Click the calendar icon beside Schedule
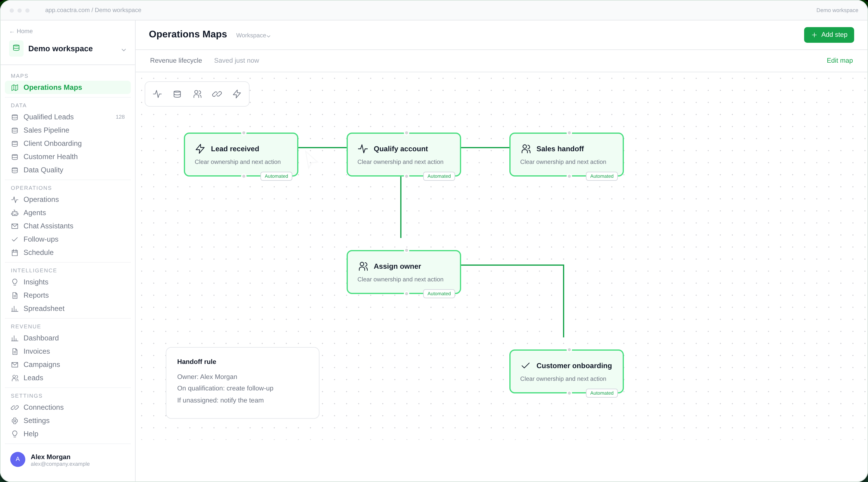Screen dimensions: 868x482 pyautogui.click(x=15, y=253)
